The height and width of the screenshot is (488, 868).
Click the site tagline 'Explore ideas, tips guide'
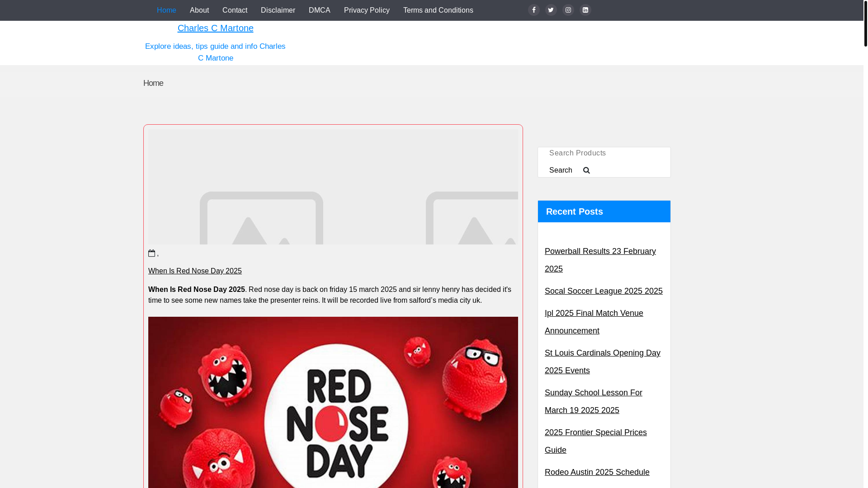point(215,52)
